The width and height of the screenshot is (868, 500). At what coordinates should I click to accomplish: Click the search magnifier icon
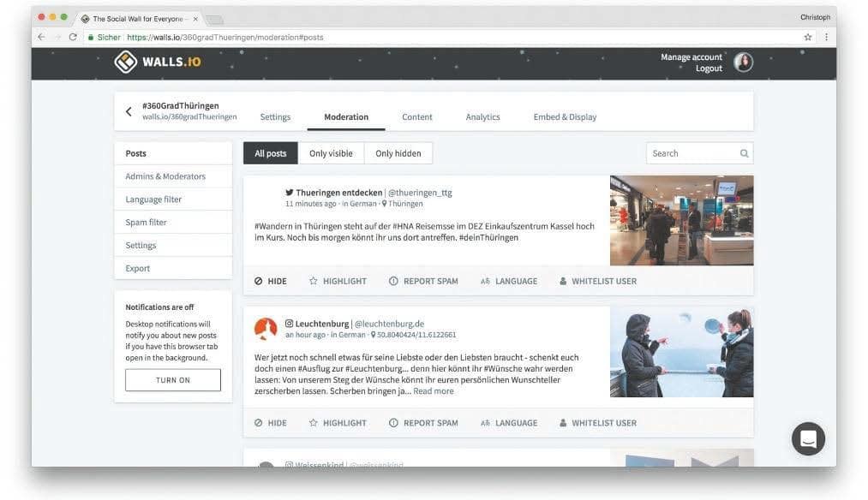(x=744, y=153)
